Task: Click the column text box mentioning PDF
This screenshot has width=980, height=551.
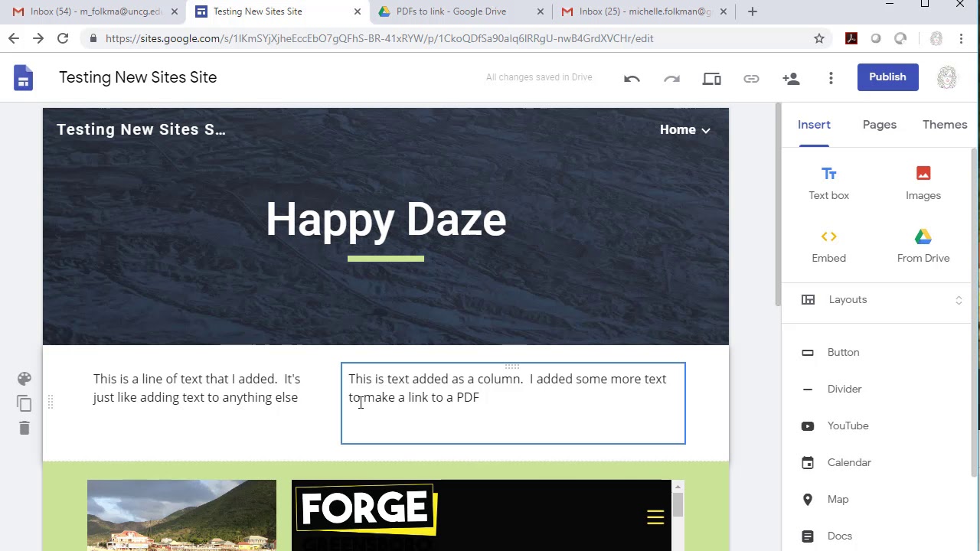Action: [513, 403]
